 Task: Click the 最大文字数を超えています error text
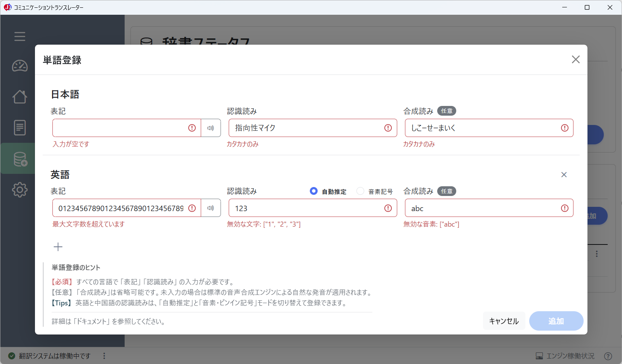point(89,224)
